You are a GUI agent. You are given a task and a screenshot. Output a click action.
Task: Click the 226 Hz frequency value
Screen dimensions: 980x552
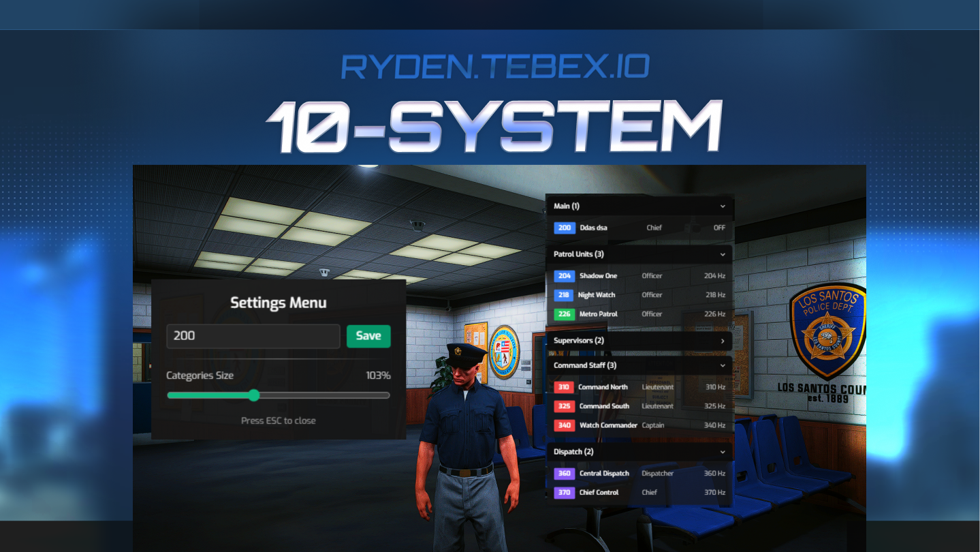[x=715, y=314]
